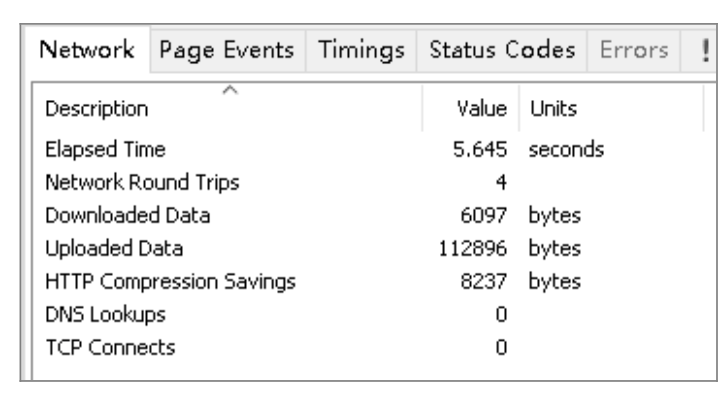The image size is (728, 394).
Task: Click the sort arrow above Description
Action: click(230, 90)
